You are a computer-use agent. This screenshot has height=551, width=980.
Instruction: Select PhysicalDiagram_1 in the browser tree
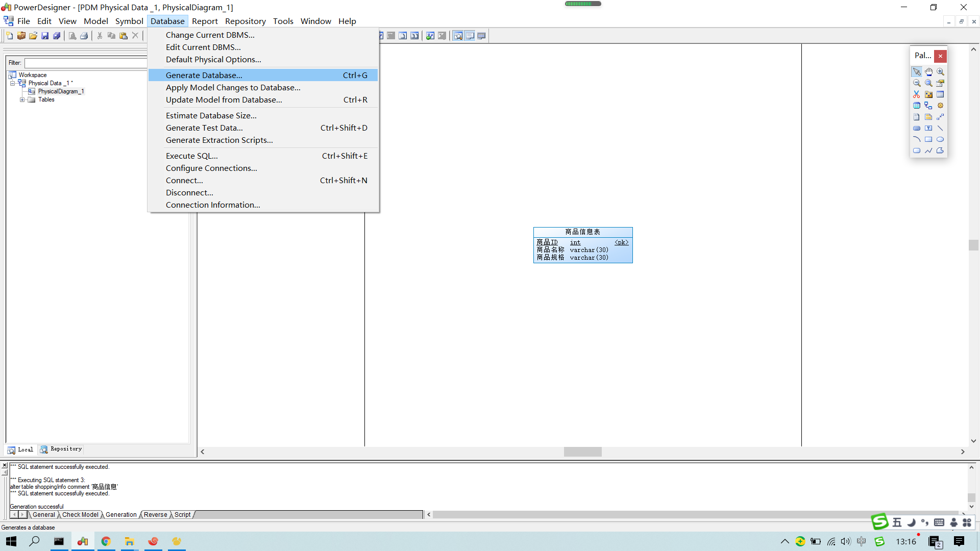click(60, 91)
